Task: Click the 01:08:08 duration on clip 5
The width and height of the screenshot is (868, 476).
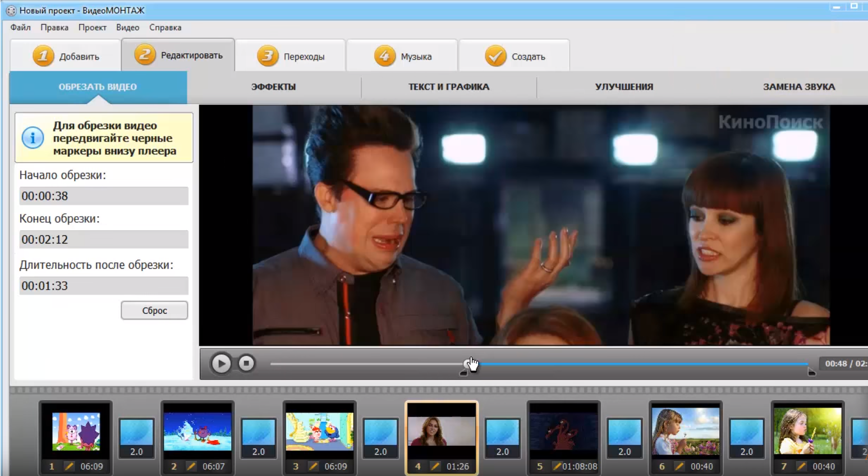Action: click(x=580, y=466)
